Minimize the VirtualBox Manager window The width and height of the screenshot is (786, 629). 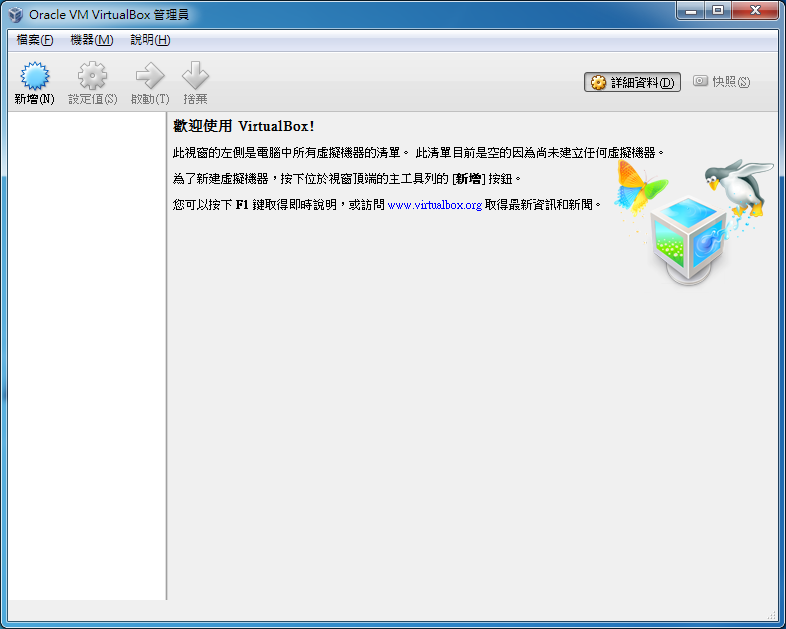click(691, 11)
